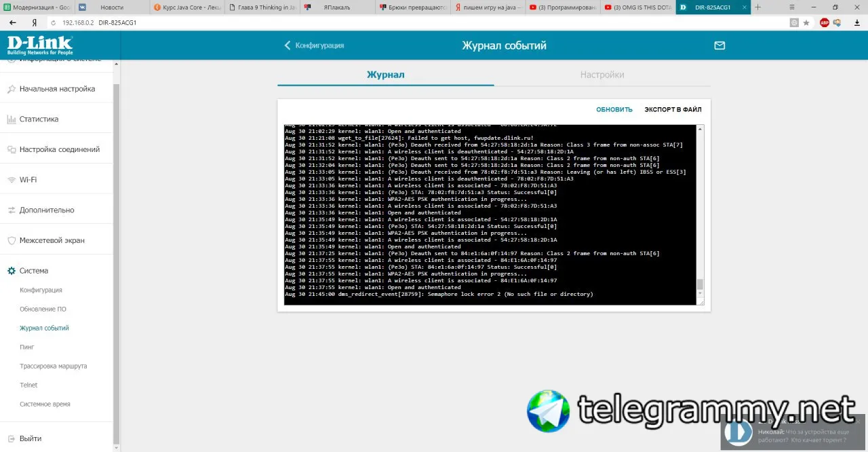Screen dimensions: 868x452
Task: Click the Wi-Fi signal icon in sidebar
Action: point(12,180)
